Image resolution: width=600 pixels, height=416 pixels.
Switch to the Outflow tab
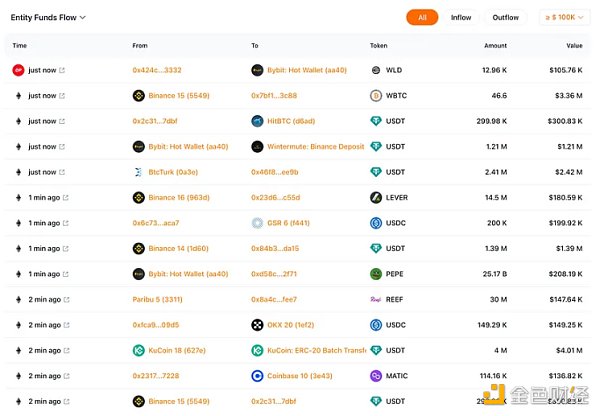tap(506, 17)
